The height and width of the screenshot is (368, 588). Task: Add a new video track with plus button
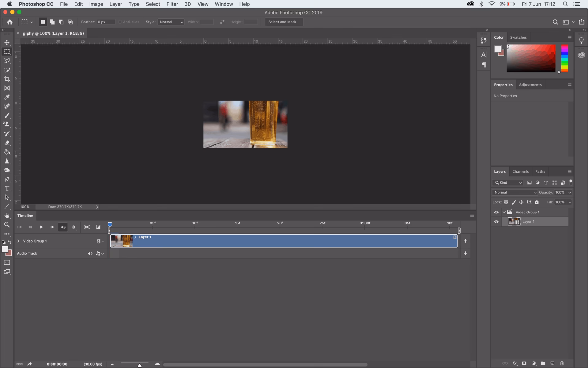click(x=466, y=241)
